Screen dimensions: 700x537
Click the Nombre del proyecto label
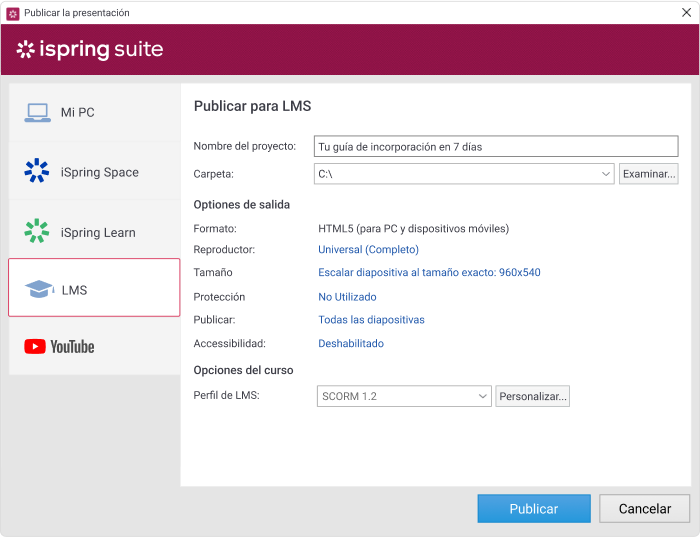245,146
